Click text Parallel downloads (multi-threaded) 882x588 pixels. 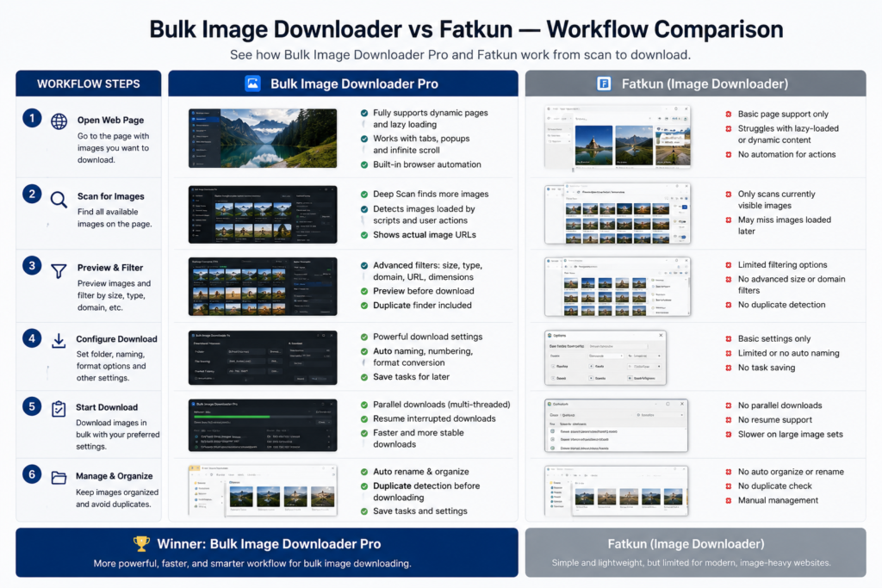(x=442, y=404)
